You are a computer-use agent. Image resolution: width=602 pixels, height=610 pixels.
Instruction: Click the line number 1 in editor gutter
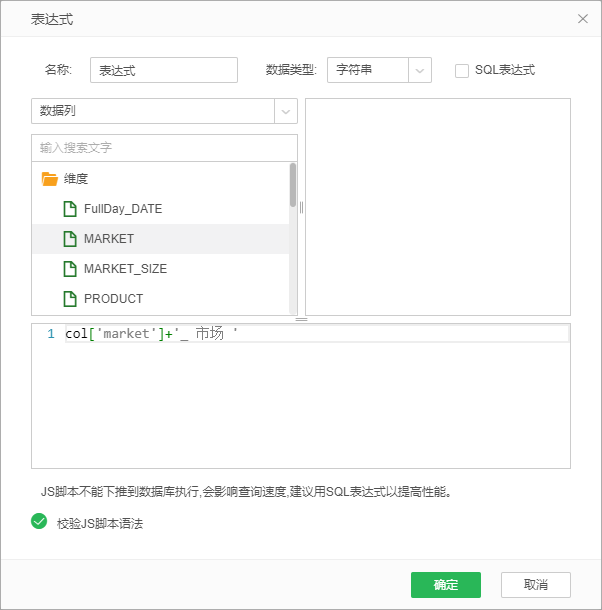(x=51, y=334)
